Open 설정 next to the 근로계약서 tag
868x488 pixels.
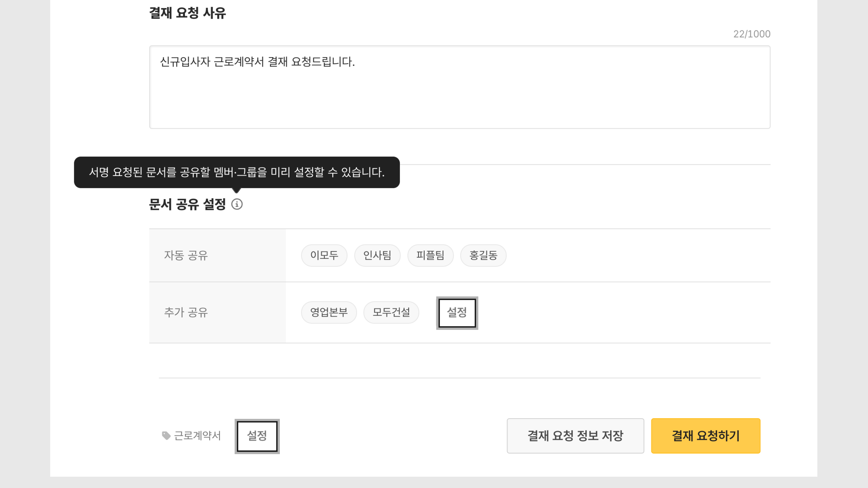257,436
